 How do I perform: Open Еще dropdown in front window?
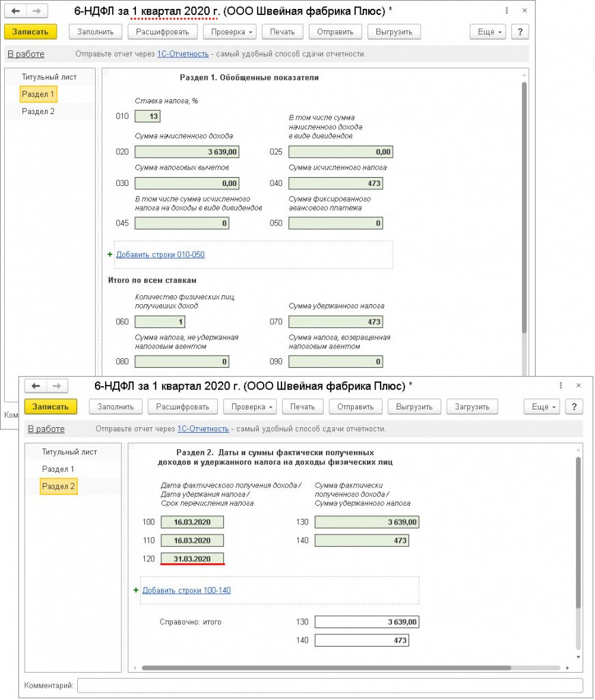click(x=543, y=407)
